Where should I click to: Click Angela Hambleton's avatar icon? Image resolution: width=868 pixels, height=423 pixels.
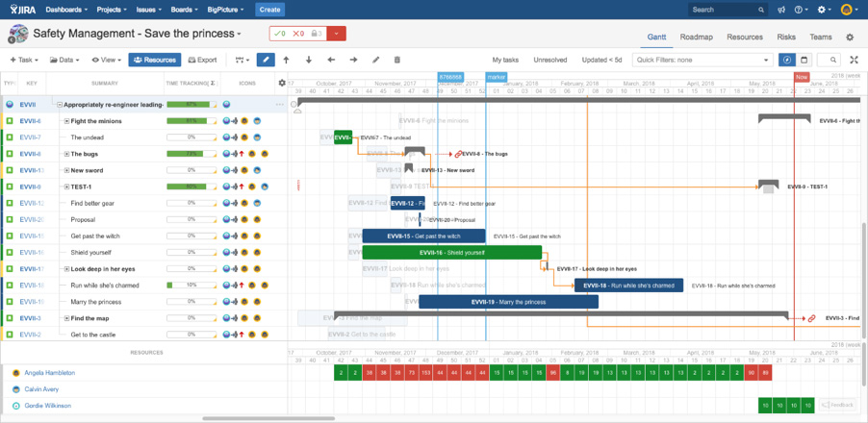[x=16, y=373]
